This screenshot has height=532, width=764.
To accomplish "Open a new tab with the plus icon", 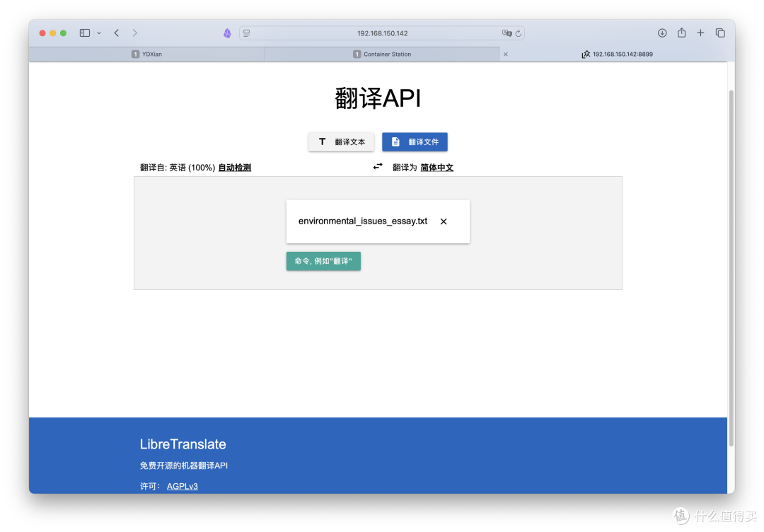I will coord(700,33).
